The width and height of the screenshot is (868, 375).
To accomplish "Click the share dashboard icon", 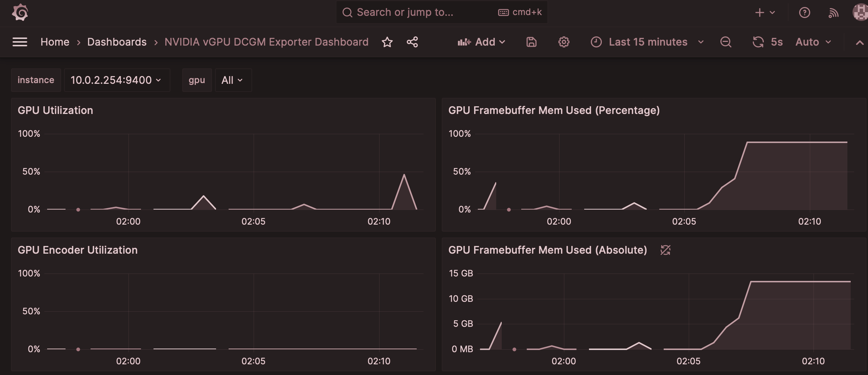I will [412, 42].
